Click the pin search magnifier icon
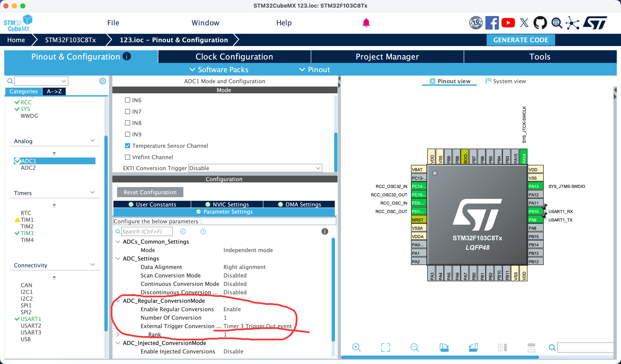The image size is (621, 364). pos(552,348)
